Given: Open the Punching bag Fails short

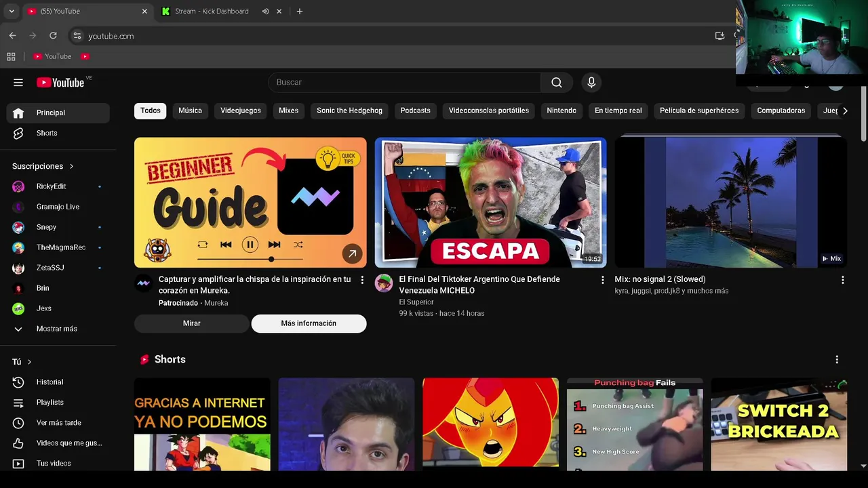Looking at the screenshot, I should tap(635, 424).
